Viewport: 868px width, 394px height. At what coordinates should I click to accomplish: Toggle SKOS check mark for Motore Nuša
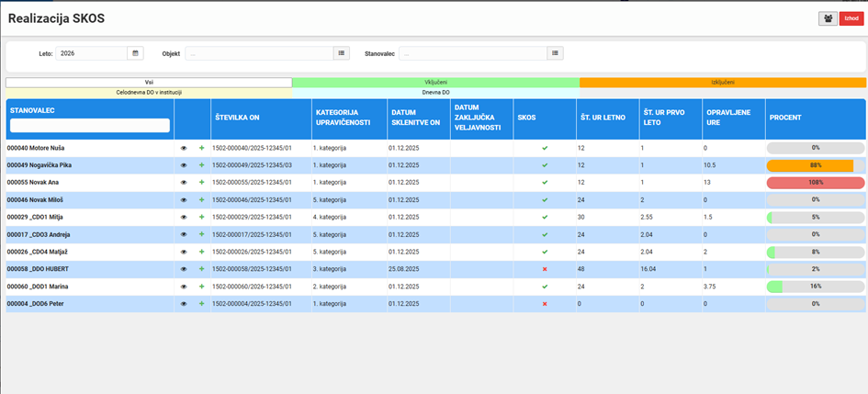pos(545,148)
